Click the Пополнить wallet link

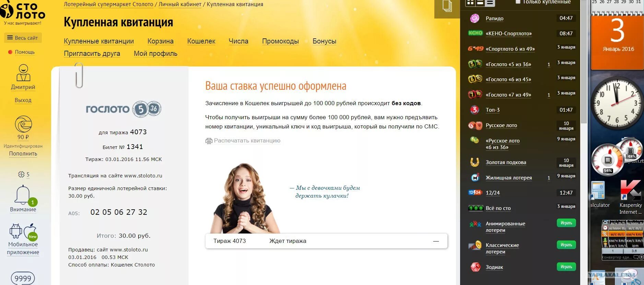coord(23,153)
